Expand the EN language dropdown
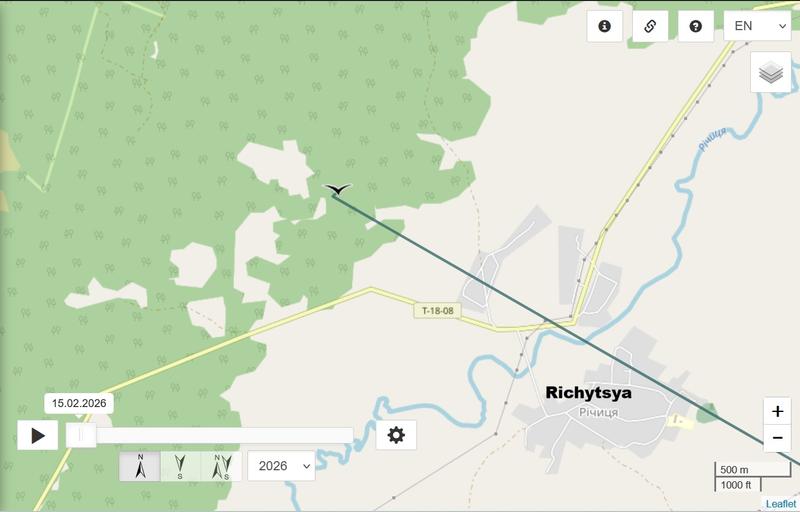The image size is (800, 512). 757,26
